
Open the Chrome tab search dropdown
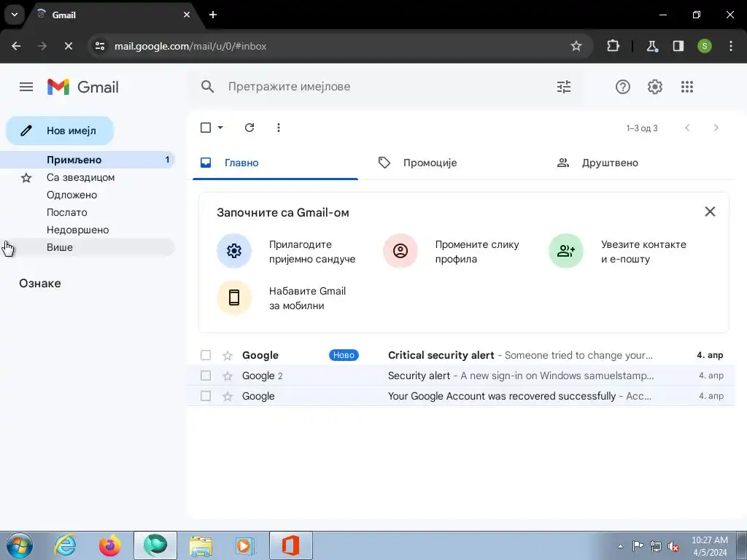tap(15, 15)
